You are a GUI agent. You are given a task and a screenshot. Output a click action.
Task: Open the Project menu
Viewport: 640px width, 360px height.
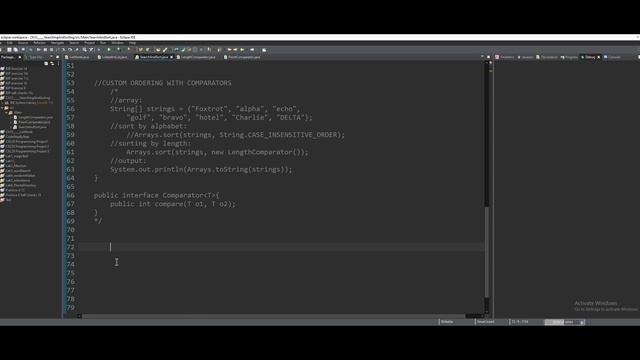click(89, 43)
